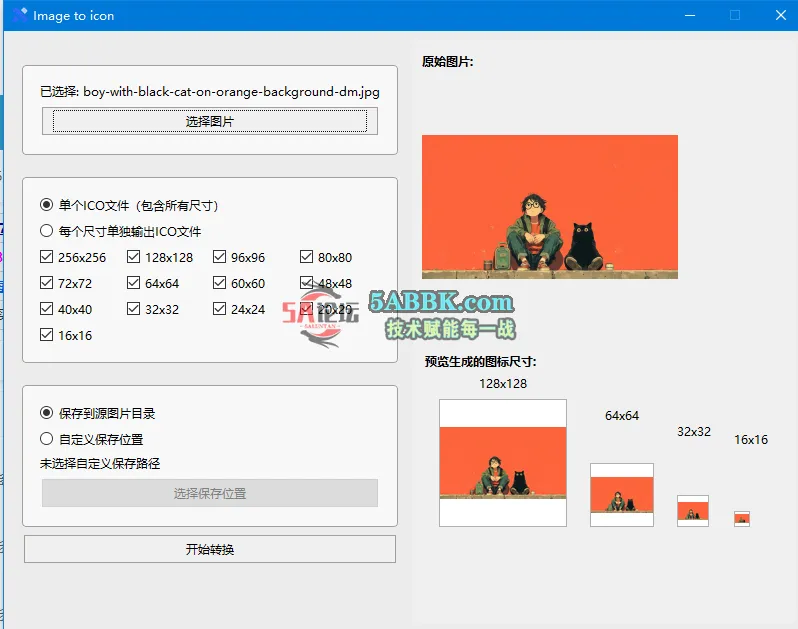Click the Image to icon title text
The image size is (798, 629).
click(x=74, y=16)
